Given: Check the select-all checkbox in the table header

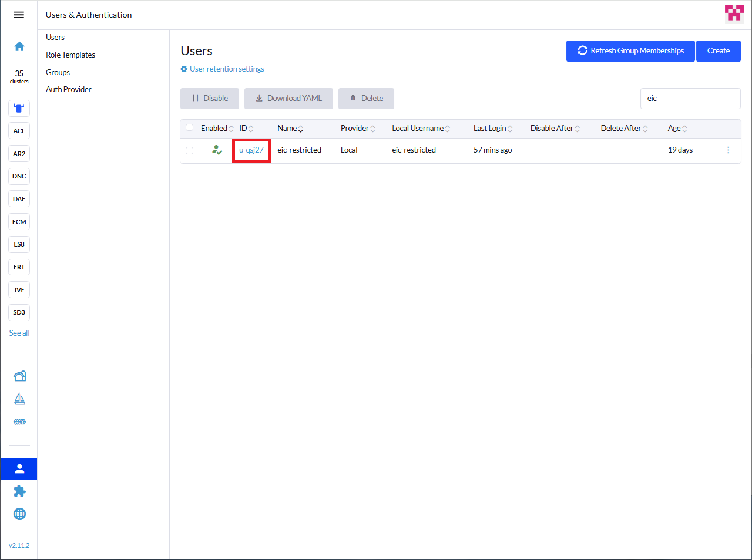Looking at the screenshot, I should coord(189,128).
